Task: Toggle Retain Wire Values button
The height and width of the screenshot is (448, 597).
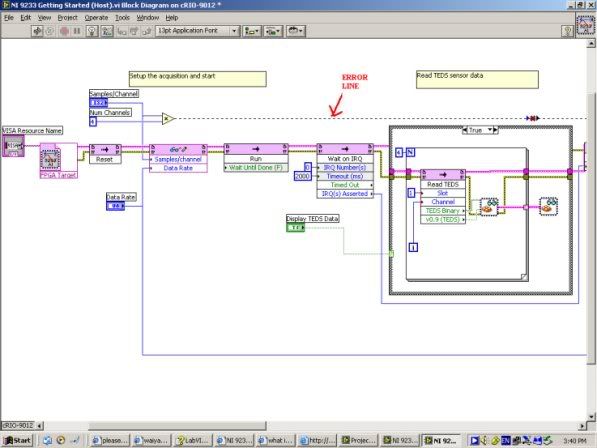Action: [x=107, y=31]
